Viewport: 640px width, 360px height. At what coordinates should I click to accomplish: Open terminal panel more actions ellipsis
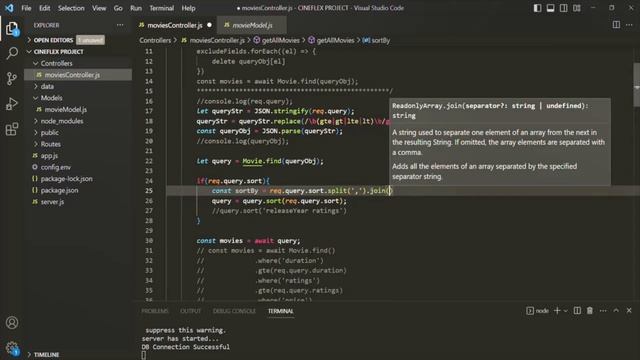pos(603,311)
